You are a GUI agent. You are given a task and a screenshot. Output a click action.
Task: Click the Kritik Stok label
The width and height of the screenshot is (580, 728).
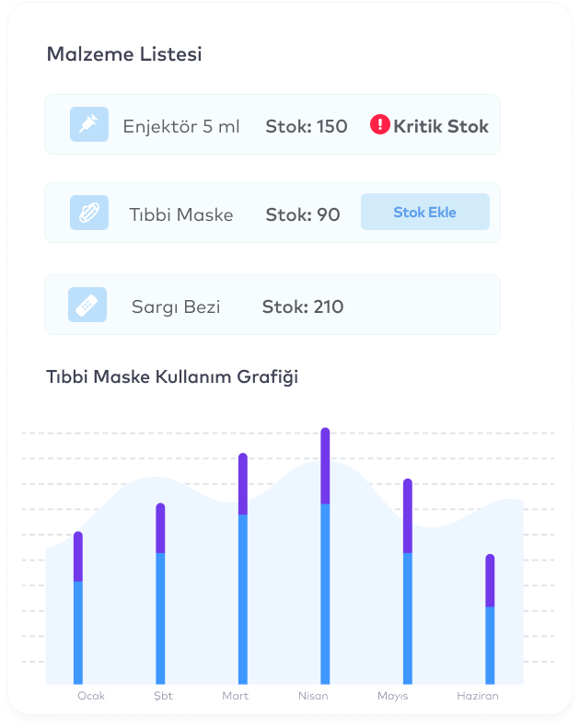441,126
